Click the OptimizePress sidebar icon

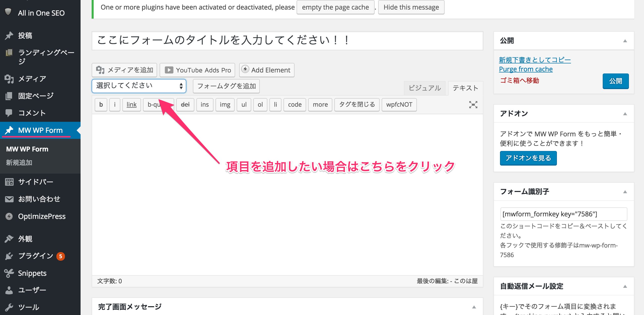[x=9, y=216]
